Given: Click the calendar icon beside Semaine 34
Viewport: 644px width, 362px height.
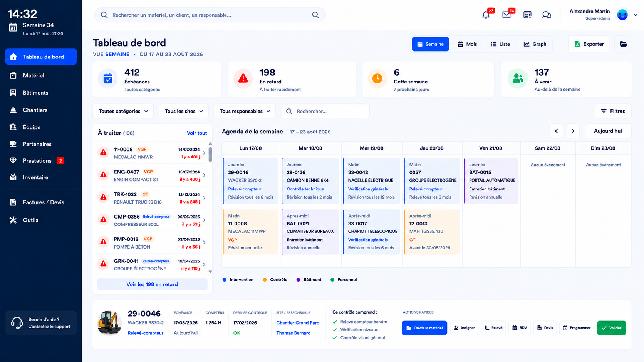Looking at the screenshot, I should (13, 27).
